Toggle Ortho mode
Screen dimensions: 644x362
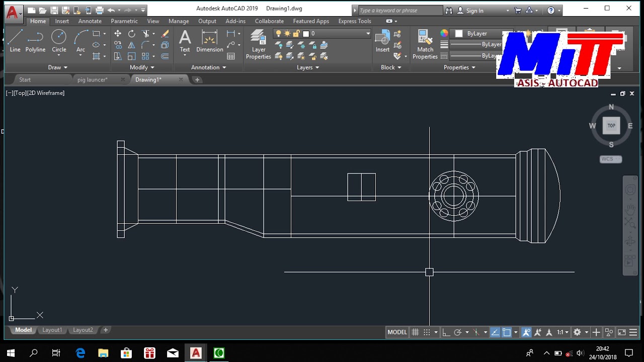tap(446, 332)
